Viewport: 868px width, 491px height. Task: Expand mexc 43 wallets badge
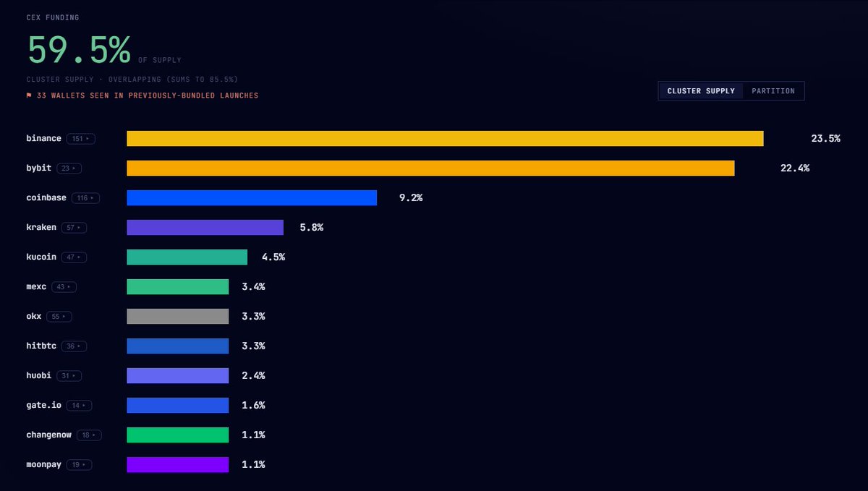point(64,286)
